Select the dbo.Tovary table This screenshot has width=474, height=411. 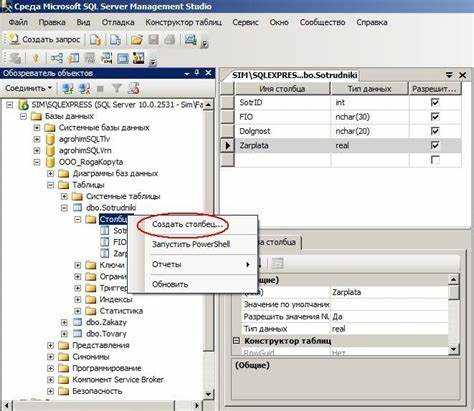point(106,334)
